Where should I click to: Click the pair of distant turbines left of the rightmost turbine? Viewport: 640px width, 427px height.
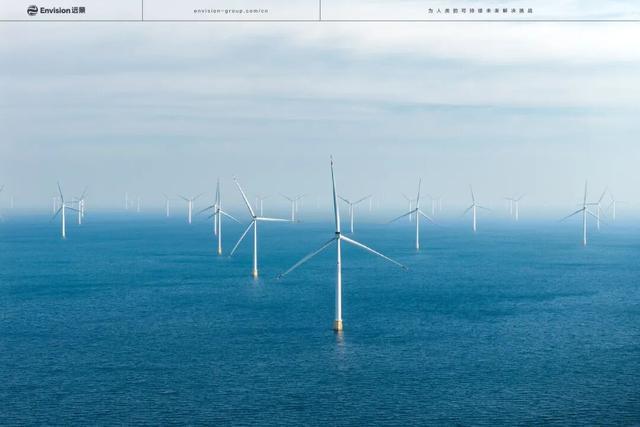(x=514, y=205)
